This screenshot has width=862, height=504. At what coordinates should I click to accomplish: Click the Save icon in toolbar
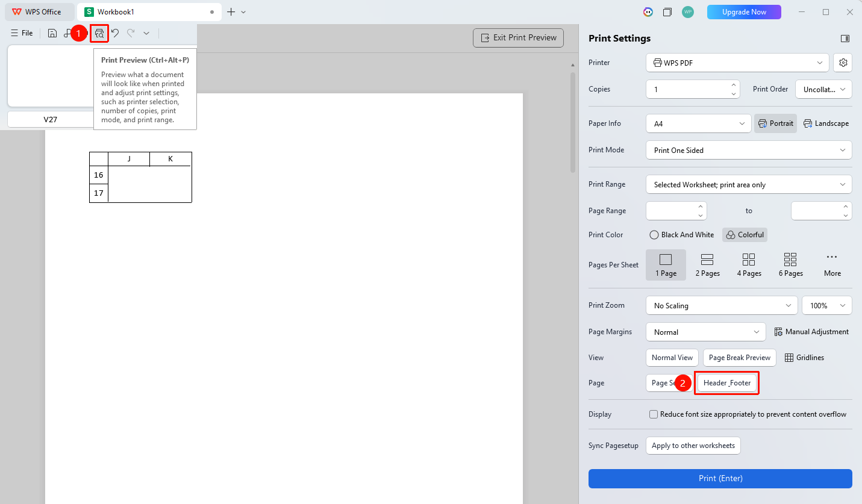pos(52,33)
